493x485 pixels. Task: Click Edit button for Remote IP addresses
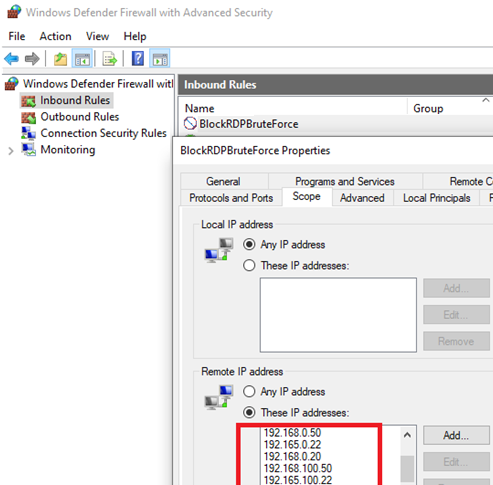click(456, 462)
